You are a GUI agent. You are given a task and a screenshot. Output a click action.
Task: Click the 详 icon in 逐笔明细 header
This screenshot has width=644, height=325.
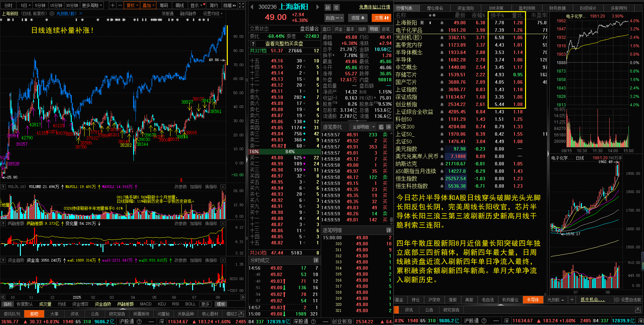pyautogui.click(x=388, y=230)
